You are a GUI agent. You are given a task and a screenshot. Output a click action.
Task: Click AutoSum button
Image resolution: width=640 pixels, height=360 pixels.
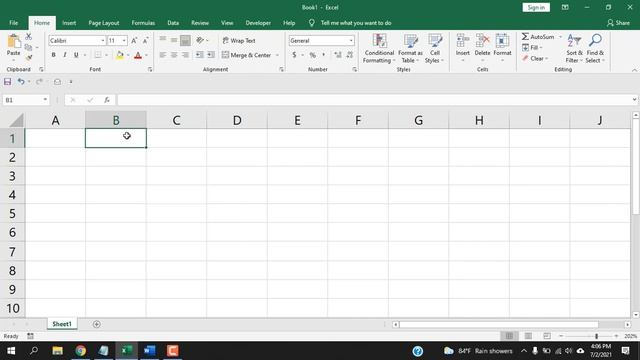(x=538, y=37)
